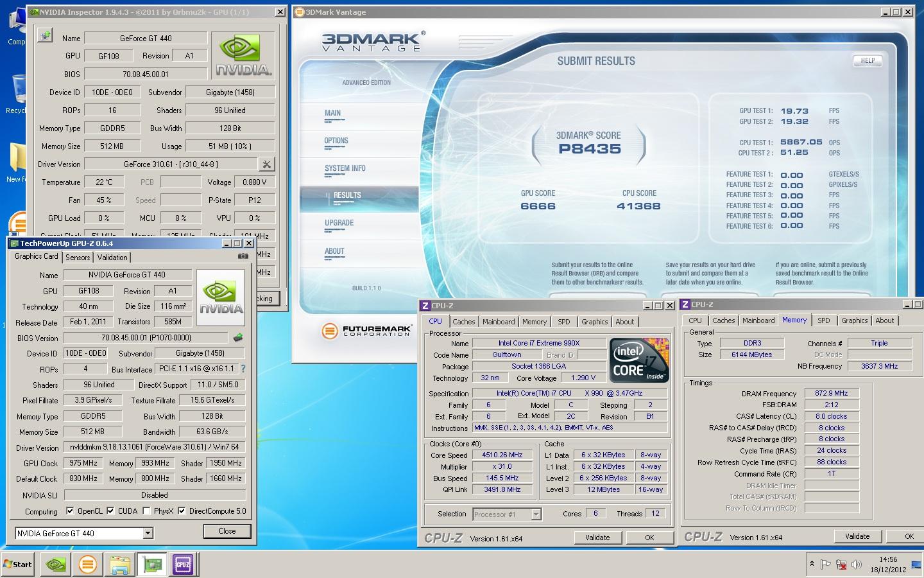Click Validate in right CPU-Z window

[x=857, y=536]
